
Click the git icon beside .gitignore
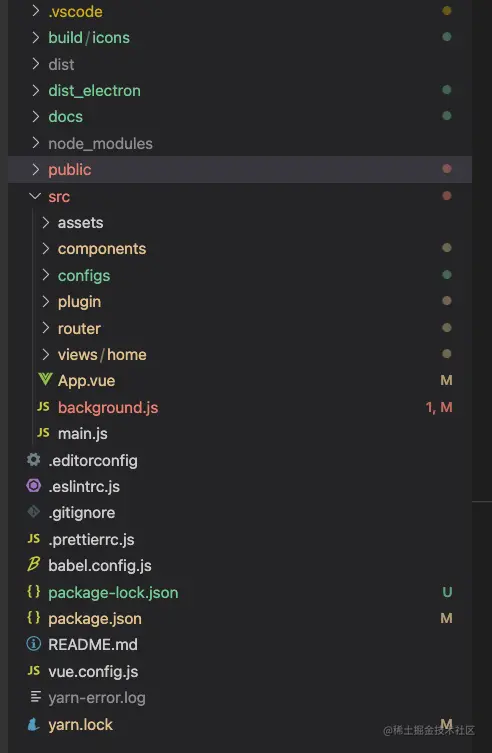click(x=34, y=512)
